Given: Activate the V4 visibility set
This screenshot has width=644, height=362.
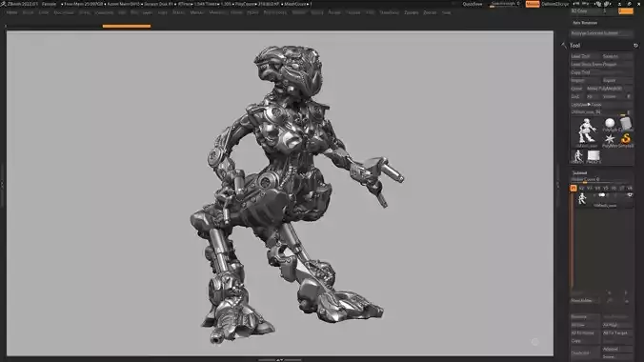Looking at the screenshot, I should coord(597,189).
